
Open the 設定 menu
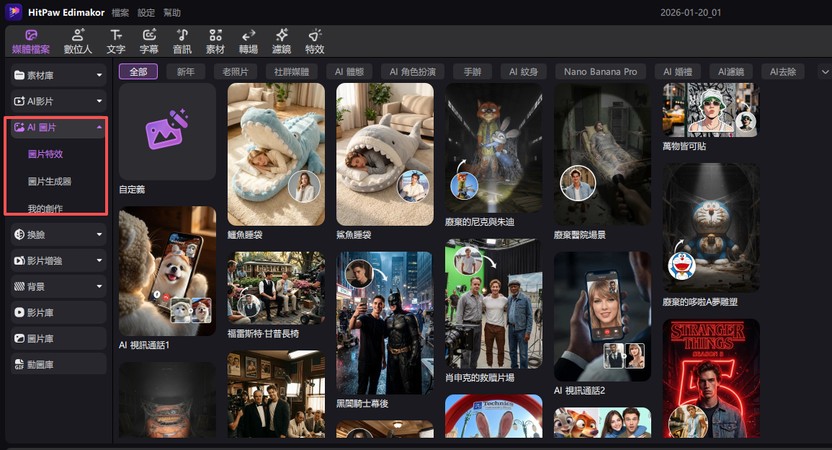pyautogui.click(x=146, y=13)
